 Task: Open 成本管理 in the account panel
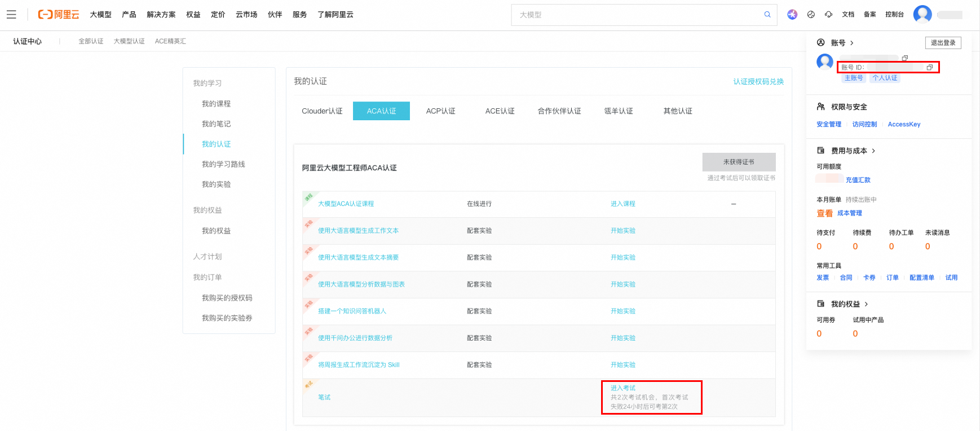(x=850, y=213)
